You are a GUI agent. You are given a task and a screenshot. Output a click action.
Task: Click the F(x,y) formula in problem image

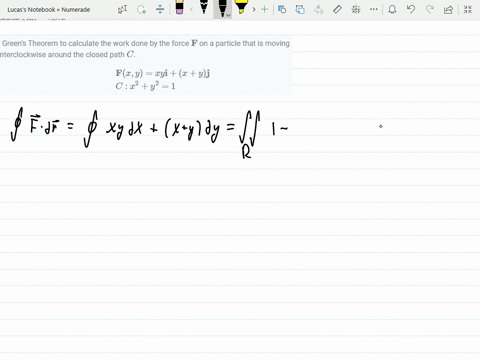pos(163,73)
